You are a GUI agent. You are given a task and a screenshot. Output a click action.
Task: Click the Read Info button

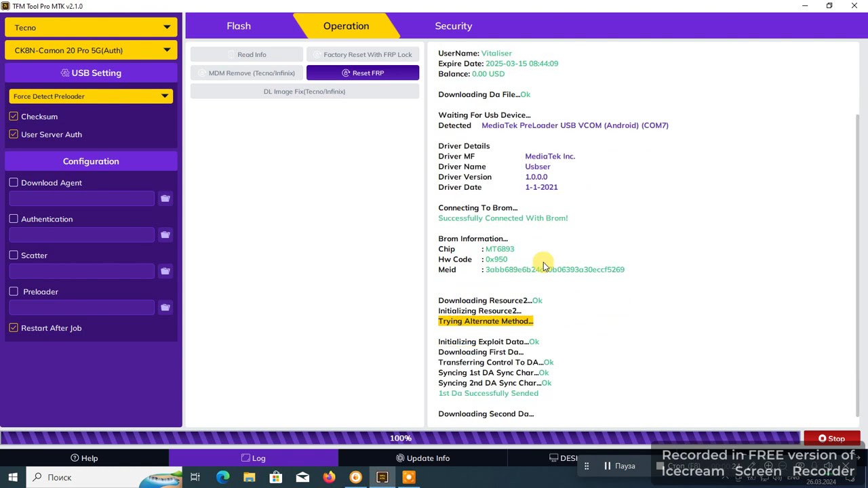click(247, 54)
